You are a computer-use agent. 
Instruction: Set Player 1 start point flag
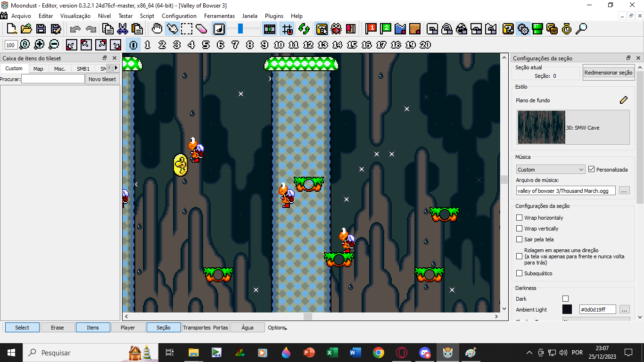[371, 29]
